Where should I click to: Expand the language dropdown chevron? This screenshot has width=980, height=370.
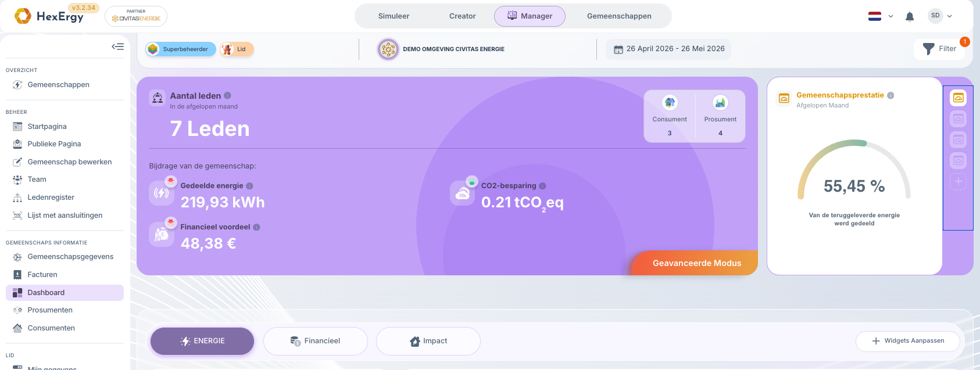tap(890, 16)
